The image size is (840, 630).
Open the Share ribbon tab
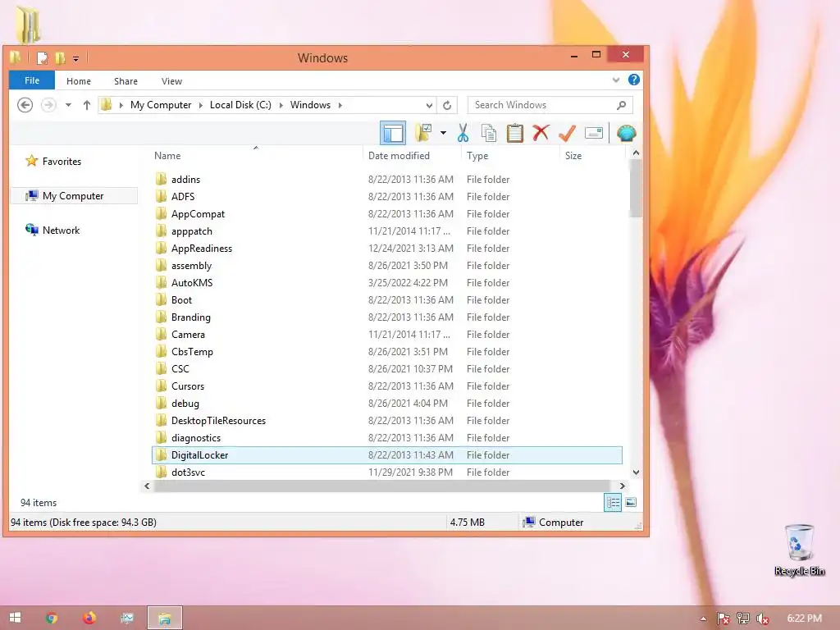[x=126, y=81]
